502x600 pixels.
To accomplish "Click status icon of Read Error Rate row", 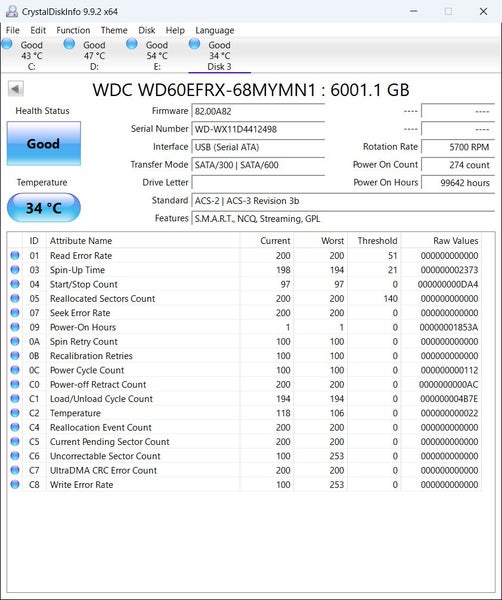I will point(15,255).
